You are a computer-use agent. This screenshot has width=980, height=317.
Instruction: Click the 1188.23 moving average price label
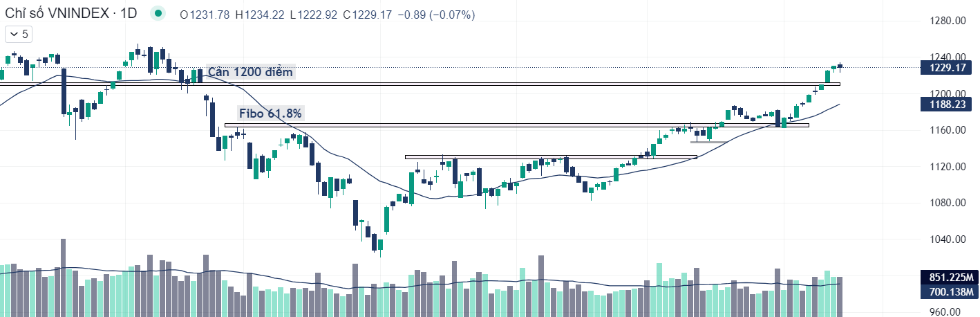[946, 104]
